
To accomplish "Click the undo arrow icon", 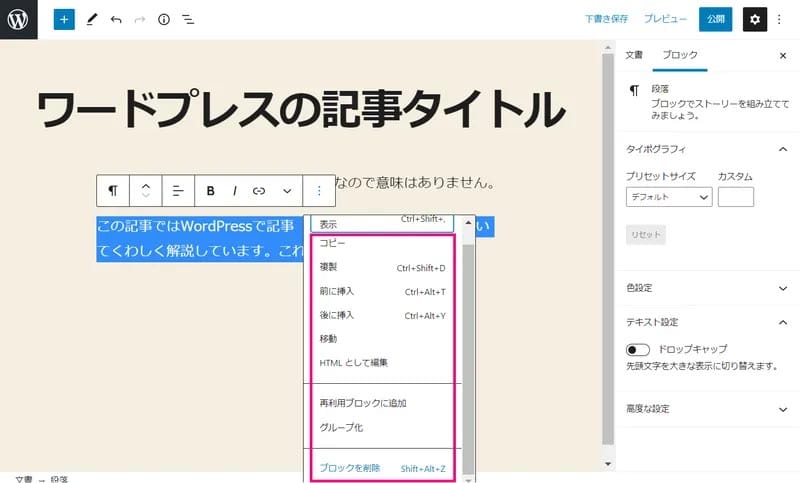I will pyautogui.click(x=116, y=19).
